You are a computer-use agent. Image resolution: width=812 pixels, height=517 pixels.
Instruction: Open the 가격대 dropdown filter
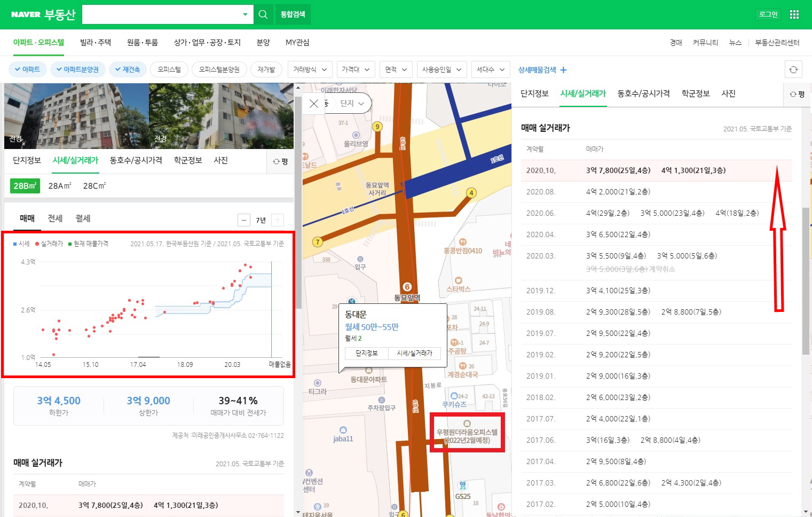point(356,69)
